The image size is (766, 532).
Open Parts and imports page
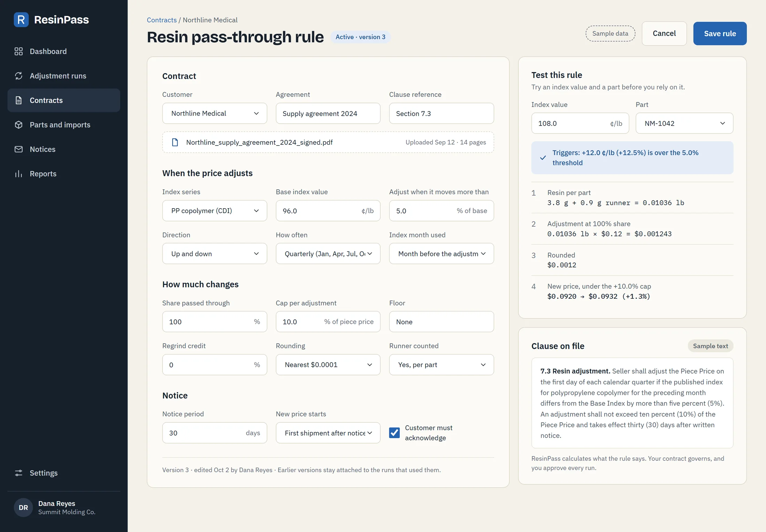point(64,125)
